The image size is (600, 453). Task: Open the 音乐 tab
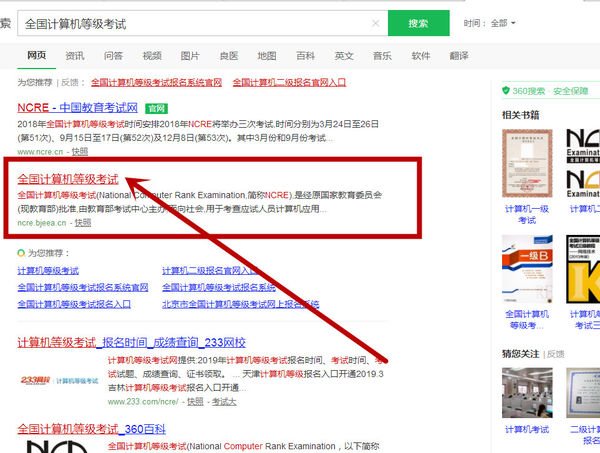[x=382, y=56]
